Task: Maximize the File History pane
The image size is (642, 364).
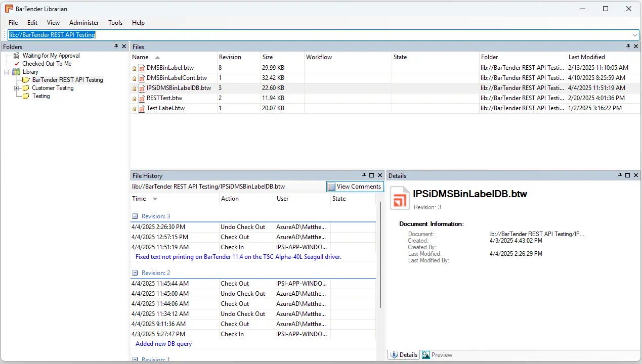Action: pos(372,175)
